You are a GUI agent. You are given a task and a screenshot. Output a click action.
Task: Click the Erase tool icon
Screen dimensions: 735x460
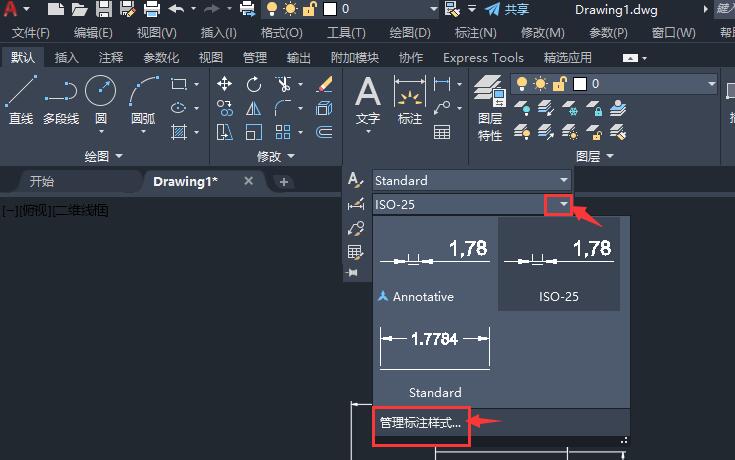click(x=324, y=84)
